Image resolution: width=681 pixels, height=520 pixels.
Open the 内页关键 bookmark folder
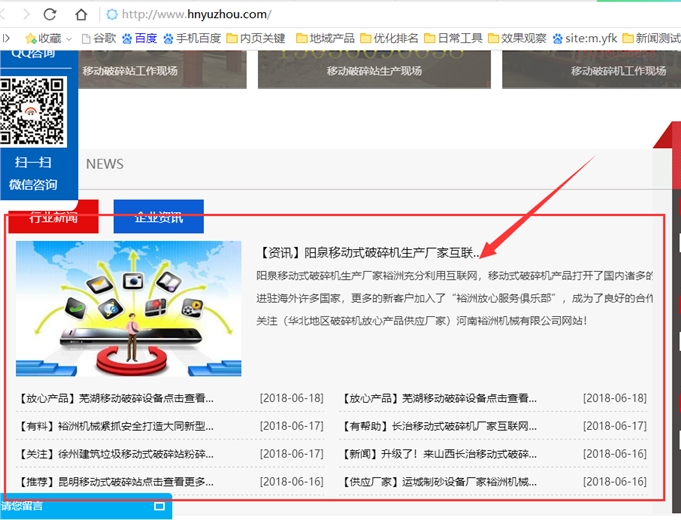(256, 39)
